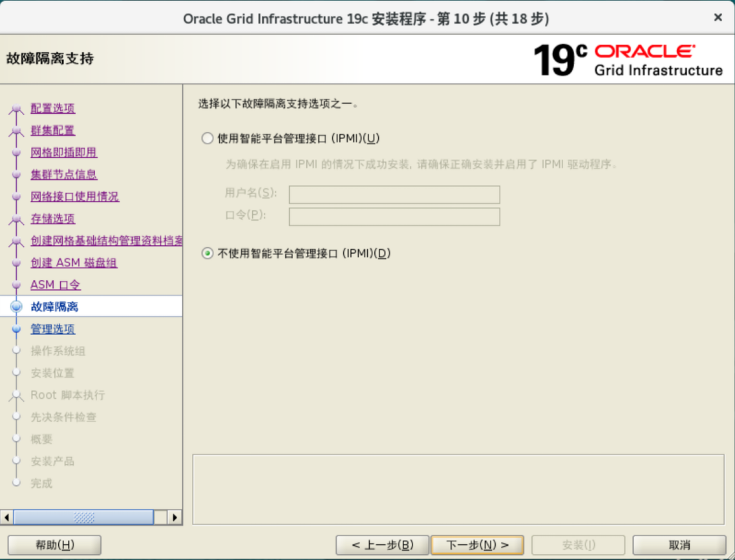Image resolution: width=735 pixels, height=560 pixels.
Task: Click the 帮助(H) button
Action: click(x=54, y=545)
